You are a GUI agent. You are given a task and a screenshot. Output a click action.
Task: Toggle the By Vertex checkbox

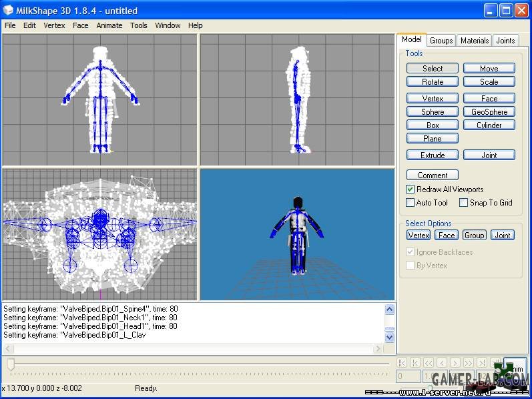click(411, 266)
